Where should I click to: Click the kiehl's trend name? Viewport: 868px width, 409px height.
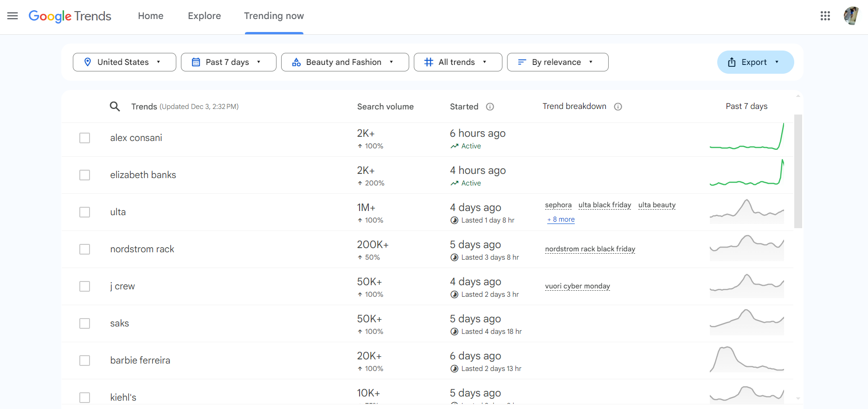coord(123,397)
